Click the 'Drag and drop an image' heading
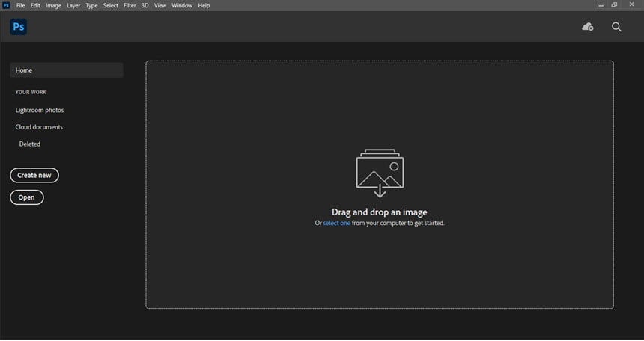Screen dimensions: 644x341 380,212
